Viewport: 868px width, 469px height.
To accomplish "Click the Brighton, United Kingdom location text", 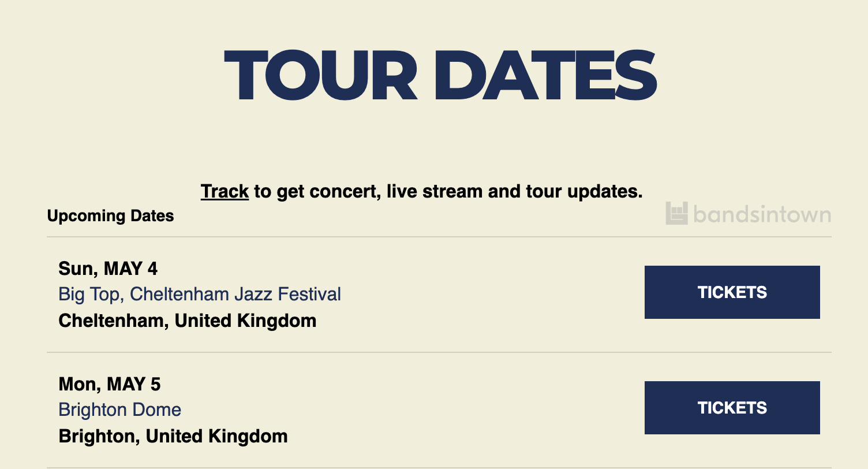I will pos(173,435).
